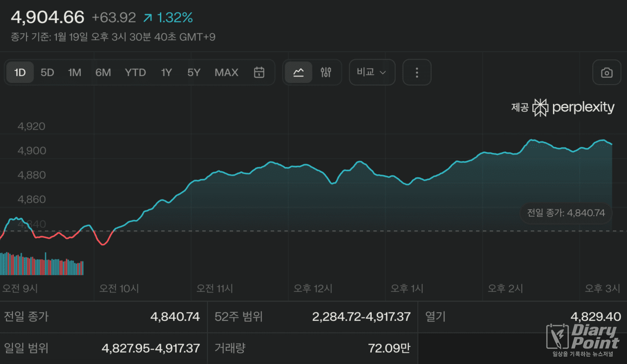Click the 거래량 value 72.09만
Image resolution: width=627 pixels, height=364 pixels.
[x=389, y=348]
